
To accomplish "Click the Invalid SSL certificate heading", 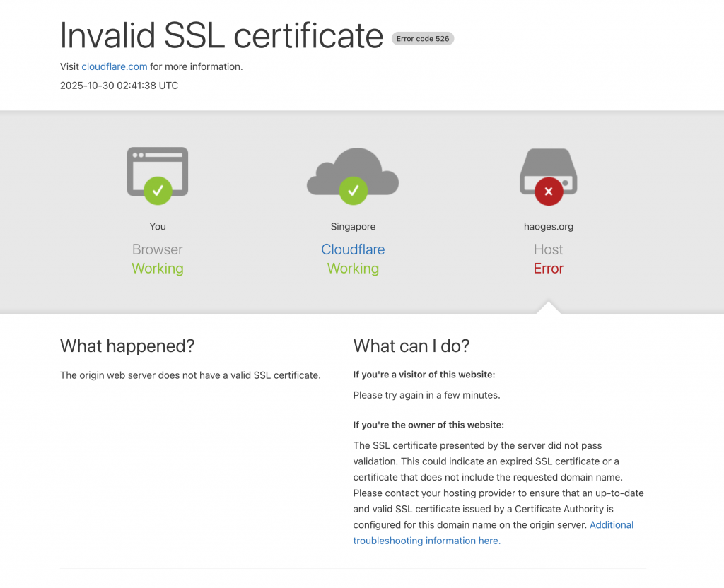I will [221, 35].
